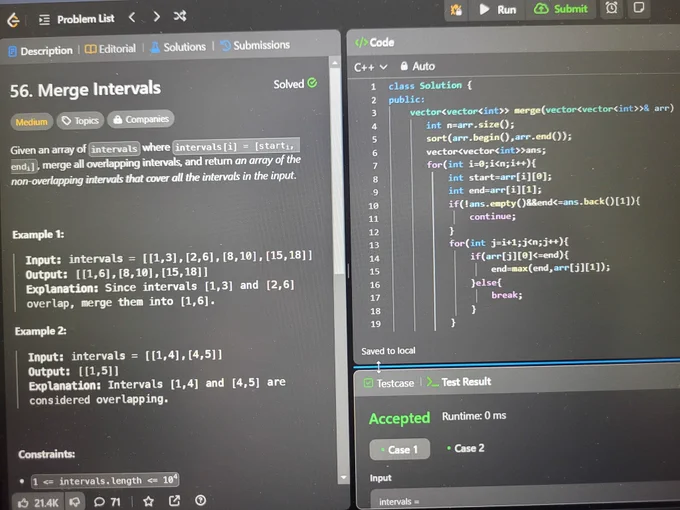Switch to the Editorial tab

point(110,49)
